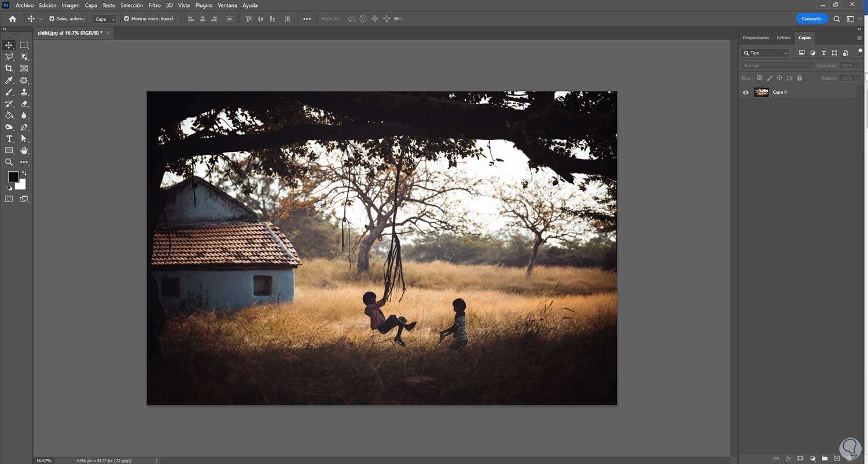Select the child.jpg document tab
The height and width of the screenshot is (464, 868).
pos(73,33)
